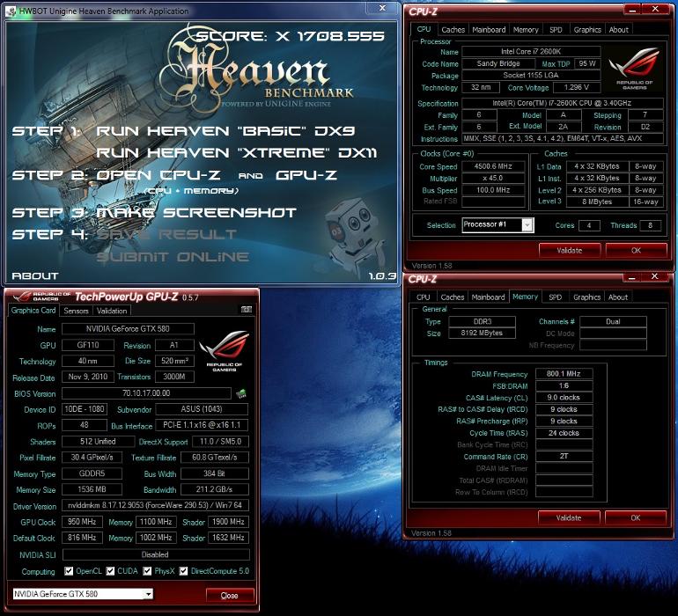Click the Close button in GPU-Z
678x616 pixels.
pos(230,595)
